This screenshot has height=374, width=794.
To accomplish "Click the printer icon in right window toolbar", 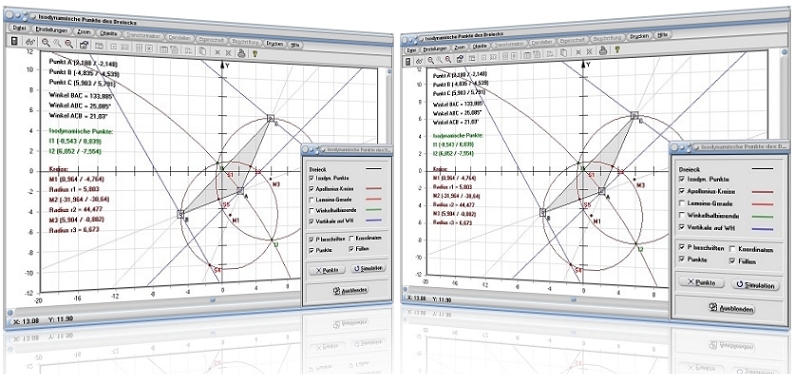I will pyautogui.click(x=603, y=50).
